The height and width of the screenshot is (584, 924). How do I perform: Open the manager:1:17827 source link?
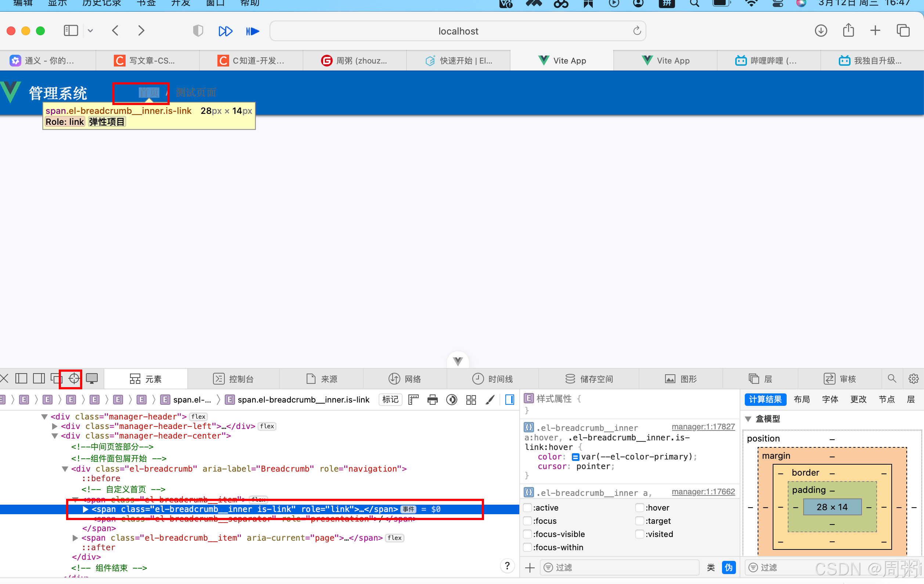click(x=703, y=427)
